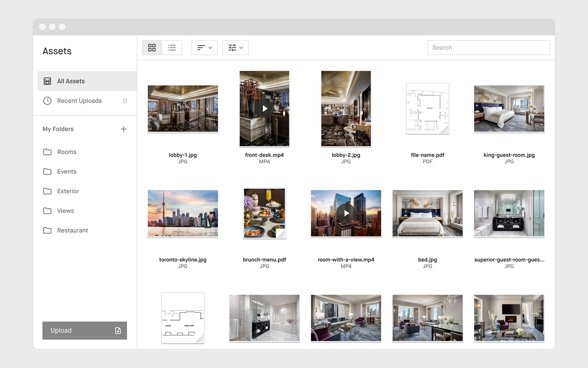Create a new folder with the plus icon

[x=124, y=129]
